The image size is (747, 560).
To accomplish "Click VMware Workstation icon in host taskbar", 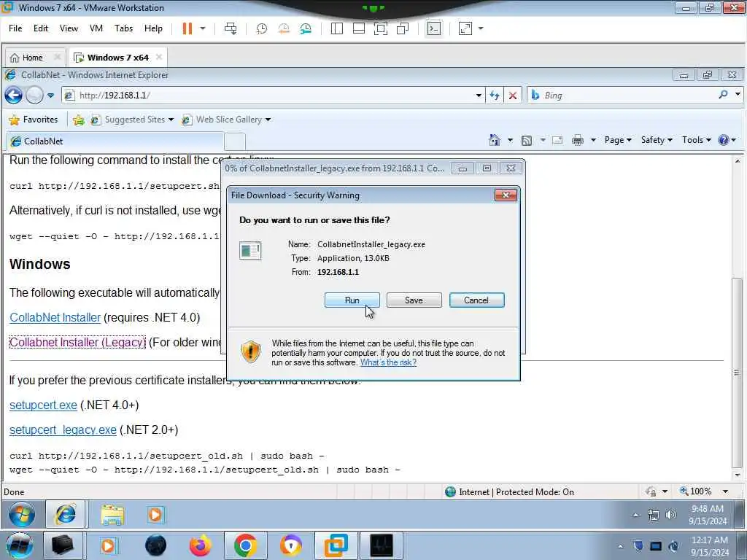I will 336,545.
